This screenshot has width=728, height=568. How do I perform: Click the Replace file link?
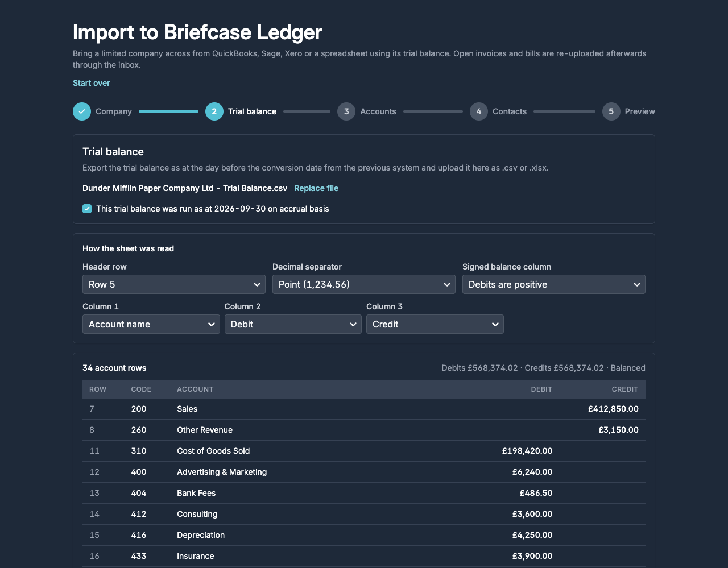(x=316, y=188)
